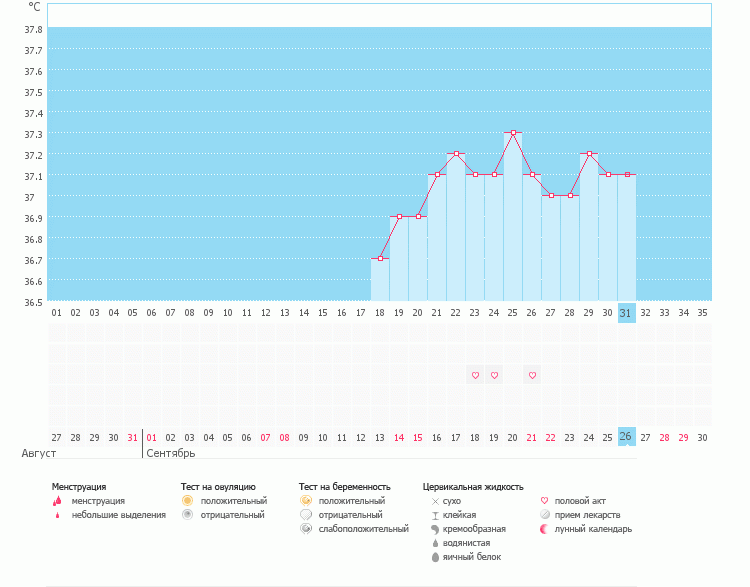This screenshot has height=587, width=750.
Task: Click the прием лекарств pill icon
Action: [x=544, y=515]
